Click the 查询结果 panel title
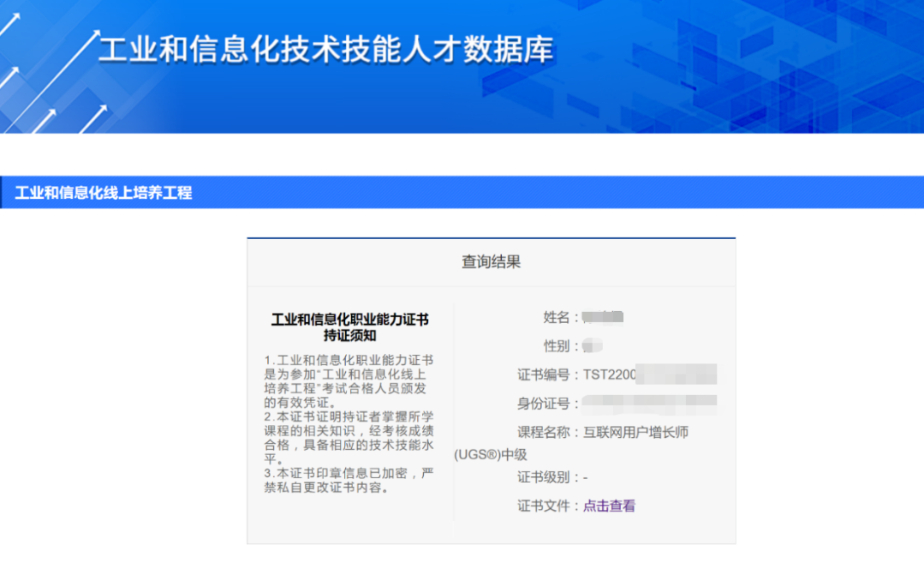The width and height of the screenshot is (924, 569). click(x=491, y=262)
